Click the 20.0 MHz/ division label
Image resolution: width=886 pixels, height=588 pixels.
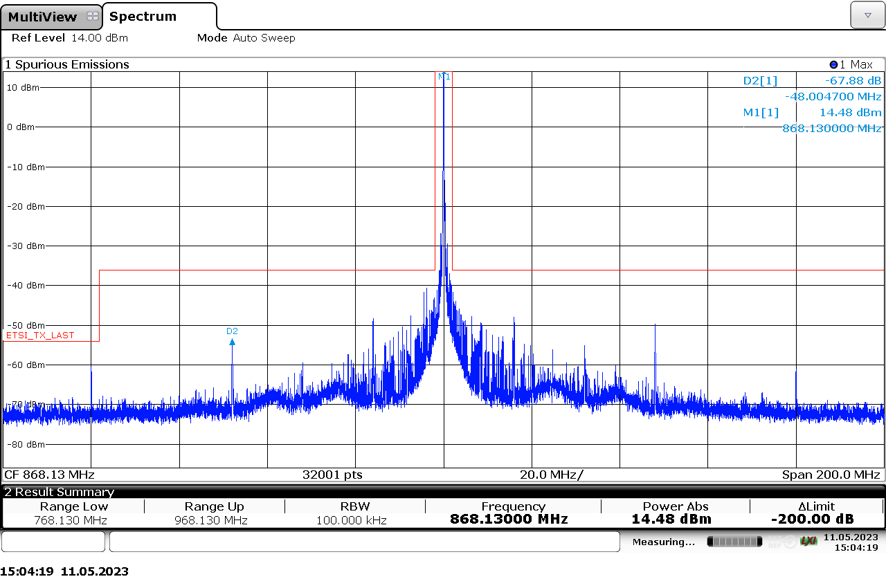coord(552,475)
